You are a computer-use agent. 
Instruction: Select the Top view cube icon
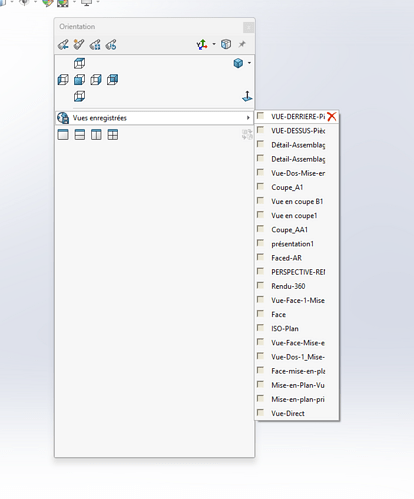point(79,63)
